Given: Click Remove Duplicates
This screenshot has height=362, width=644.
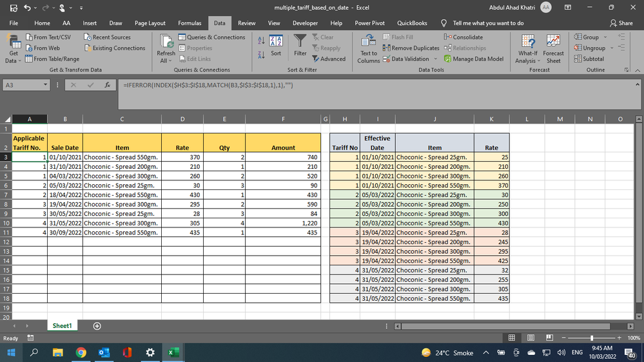Looking at the screenshot, I should click(411, 48).
